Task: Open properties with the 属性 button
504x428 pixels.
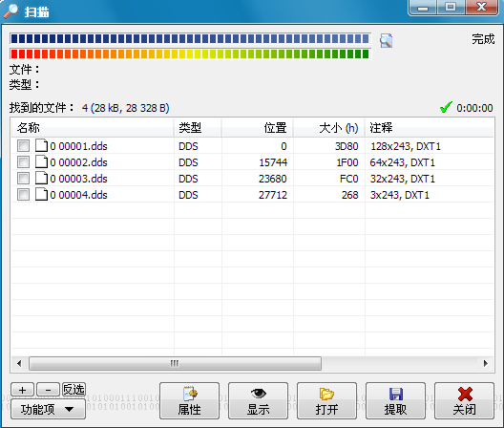Action: [189, 400]
